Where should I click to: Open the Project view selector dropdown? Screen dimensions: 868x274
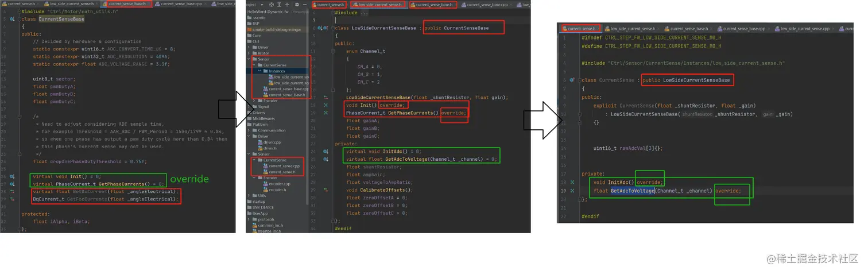pos(262,5)
